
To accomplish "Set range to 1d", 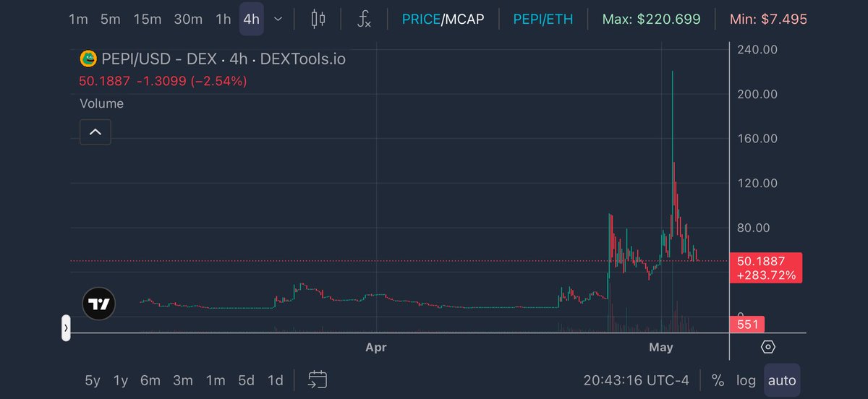I will click(275, 379).
